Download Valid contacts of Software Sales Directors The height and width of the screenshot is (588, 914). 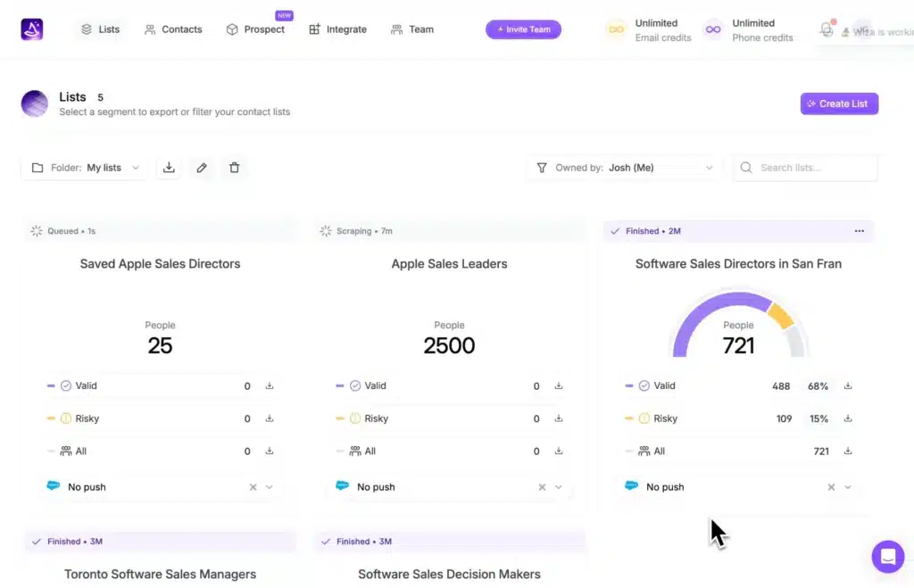(x=848, y=385)
